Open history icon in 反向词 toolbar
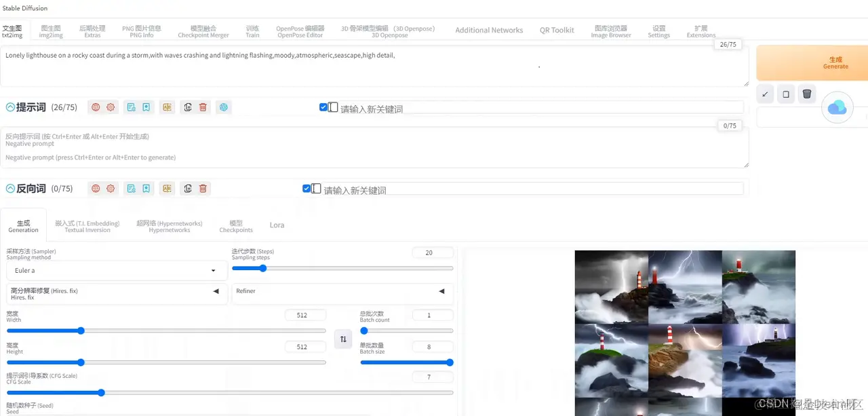Viewport: 868px width, 416px height. coord(132,189)
